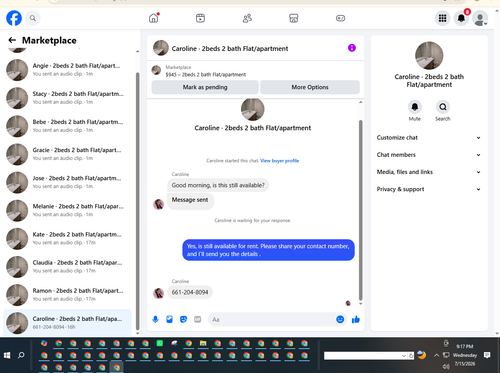Open the Windows notification center
The width and height of the screenshot is (500, 373).
click(x=487, y=355)
